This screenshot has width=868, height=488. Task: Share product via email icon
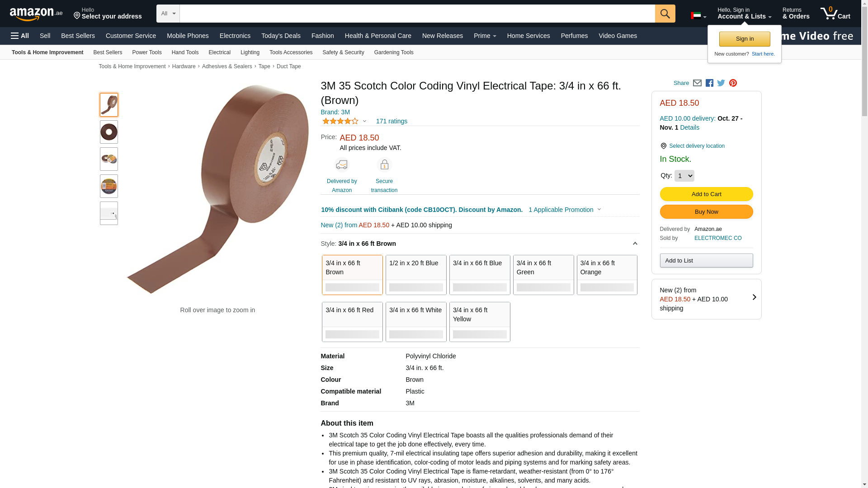[697, 83]
